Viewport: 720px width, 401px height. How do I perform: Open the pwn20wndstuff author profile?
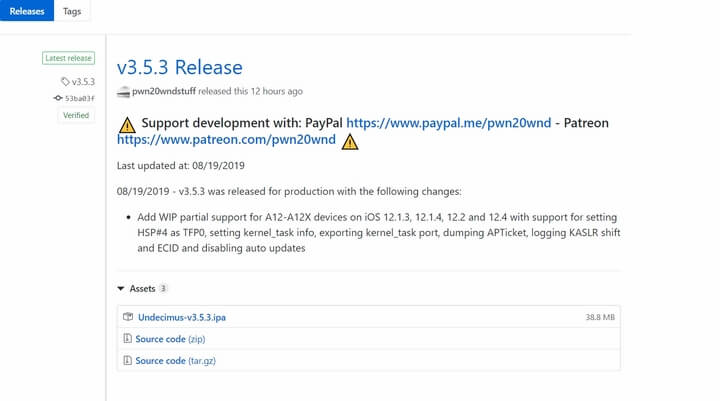(x=164, y=91)
